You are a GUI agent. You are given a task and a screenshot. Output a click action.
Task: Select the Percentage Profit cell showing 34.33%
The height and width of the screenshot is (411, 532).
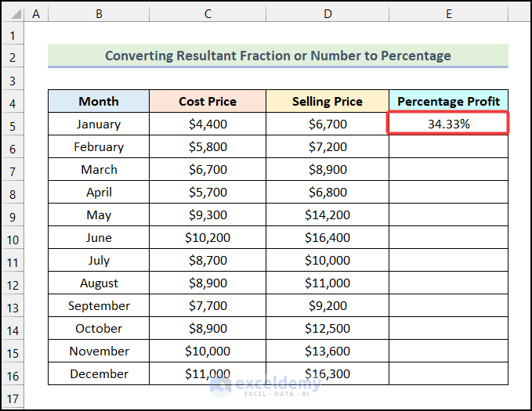(x=448, y=124)
